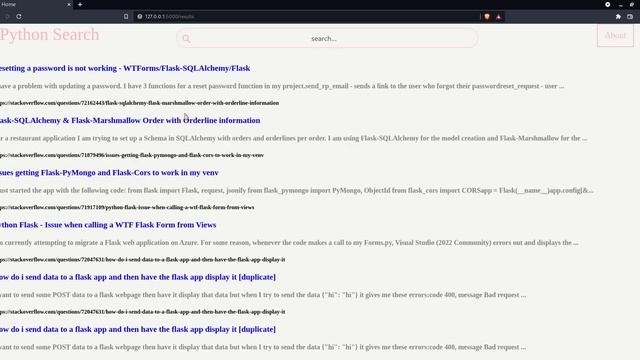Select the Home browser tab
The width and height of the screenshot is (640, 360).
click(x=36, y=4)
